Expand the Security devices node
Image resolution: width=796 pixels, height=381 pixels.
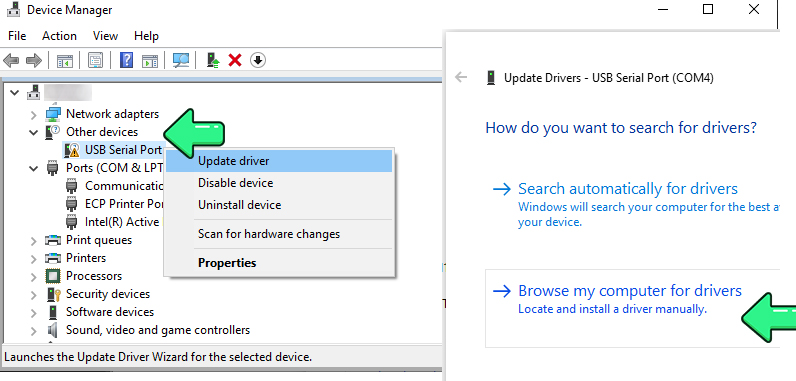tap(34, 294)
